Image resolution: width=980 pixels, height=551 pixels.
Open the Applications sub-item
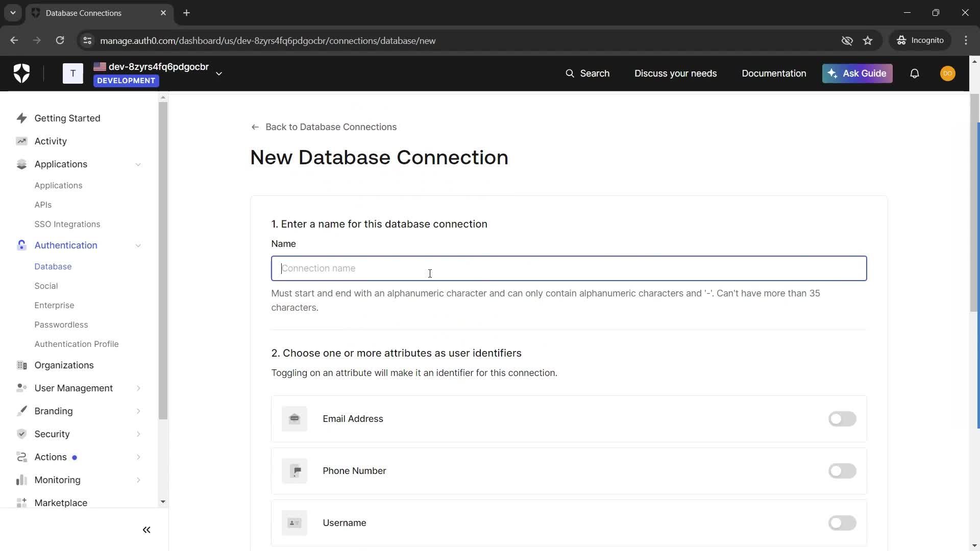pos(58,186)
